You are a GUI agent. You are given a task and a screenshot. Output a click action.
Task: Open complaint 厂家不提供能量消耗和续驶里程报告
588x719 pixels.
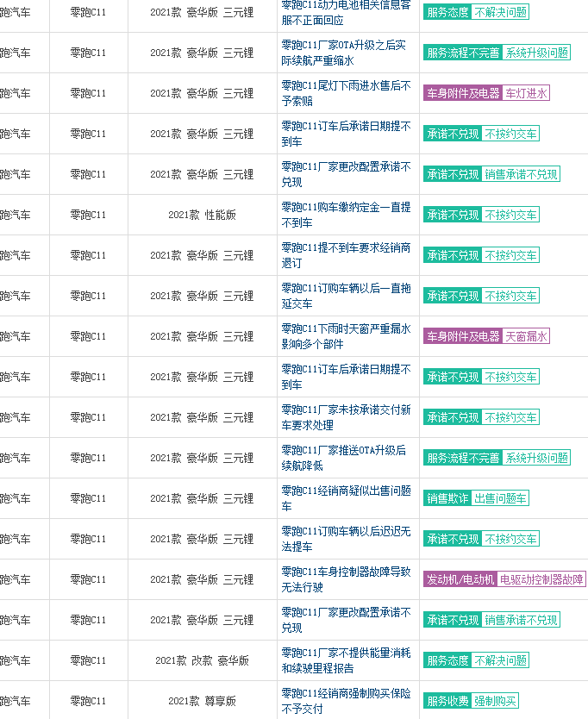point(346,660)
